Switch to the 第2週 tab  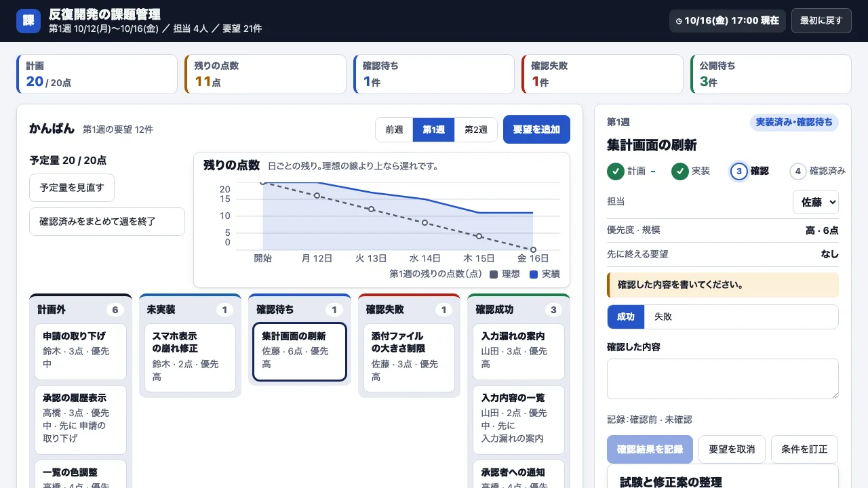point(475,129)
